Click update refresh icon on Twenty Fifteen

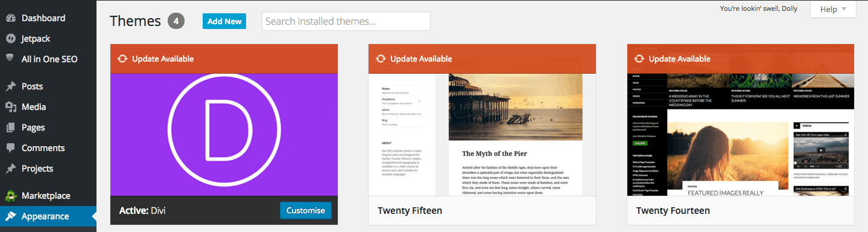click(381, 59)
